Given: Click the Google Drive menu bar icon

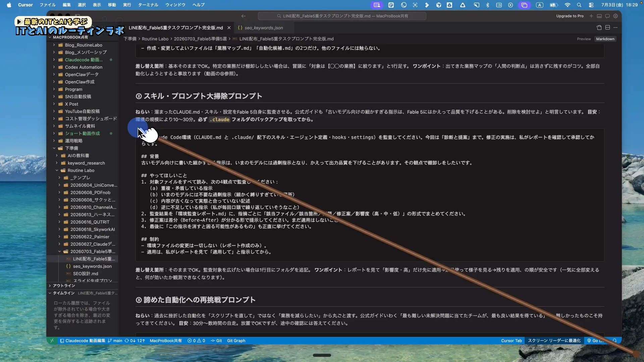Looking at the screenshot, I should 463,5.
